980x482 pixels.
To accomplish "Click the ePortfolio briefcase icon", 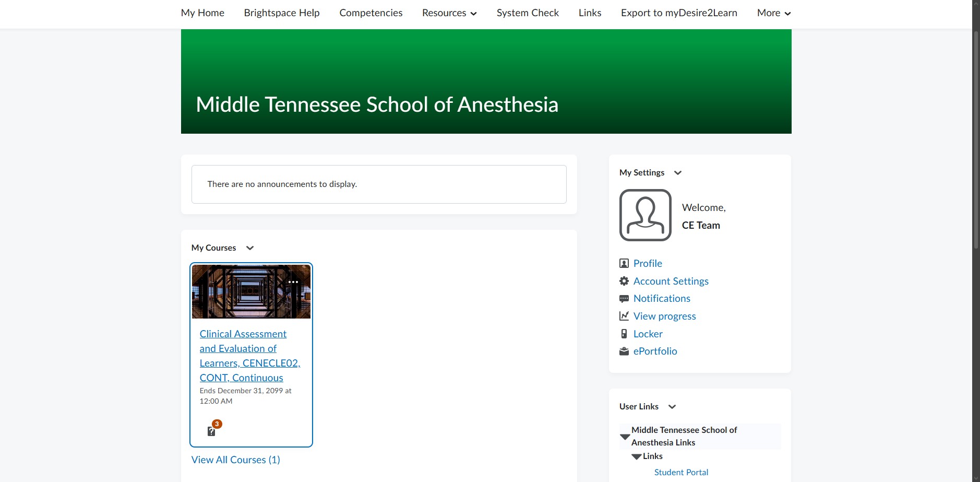I will (x=624, y=351).
